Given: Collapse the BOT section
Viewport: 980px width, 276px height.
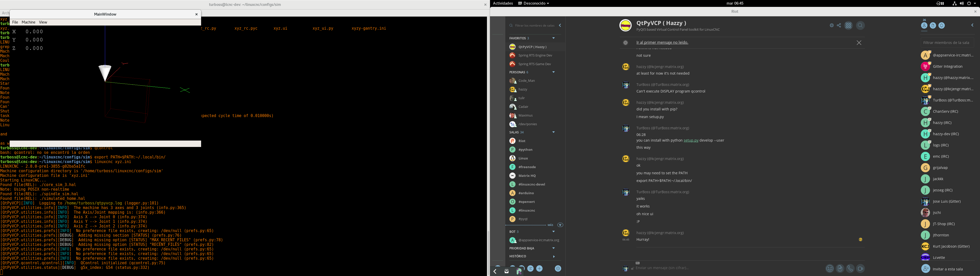Looking at the screenshot, I should (554, 231).
